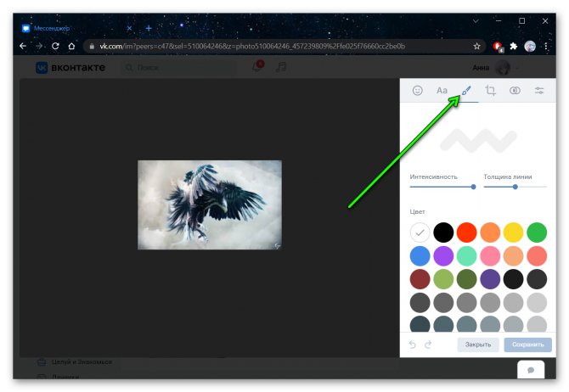Pick black in first swatch row
Image resolution: width=569 pixels, height=392 pixels.
coord(443,232)
